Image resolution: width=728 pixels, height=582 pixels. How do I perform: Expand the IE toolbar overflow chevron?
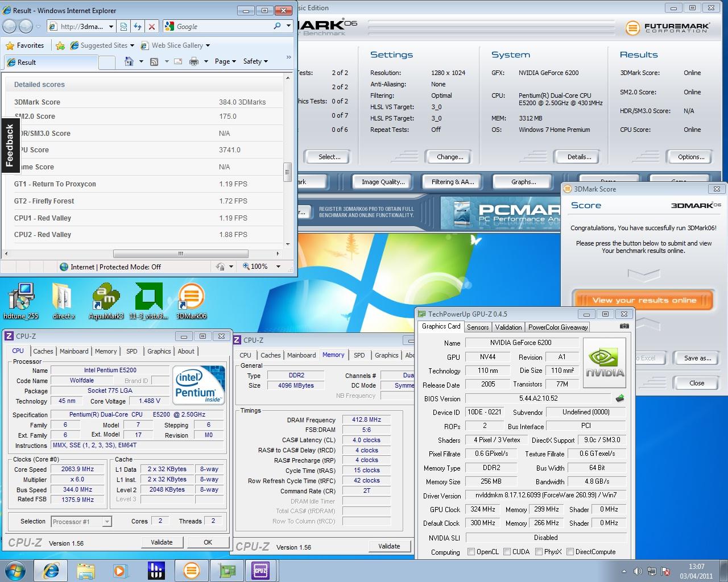tap(288, 57)
